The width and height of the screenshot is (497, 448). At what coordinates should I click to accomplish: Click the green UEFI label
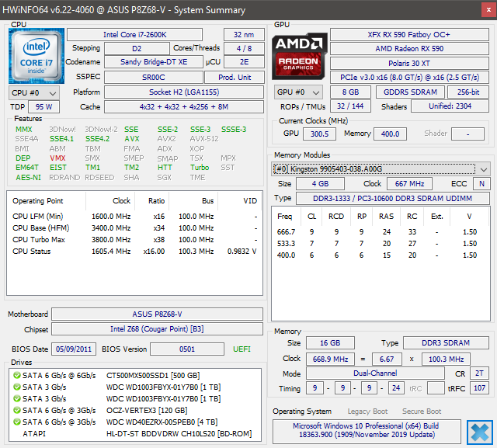(242, 349)
